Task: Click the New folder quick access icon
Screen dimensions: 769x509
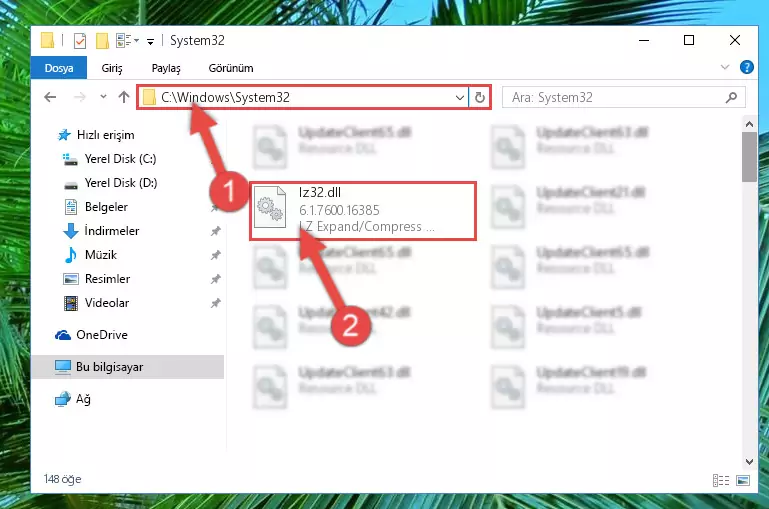Action: click(x=102, y=41)
